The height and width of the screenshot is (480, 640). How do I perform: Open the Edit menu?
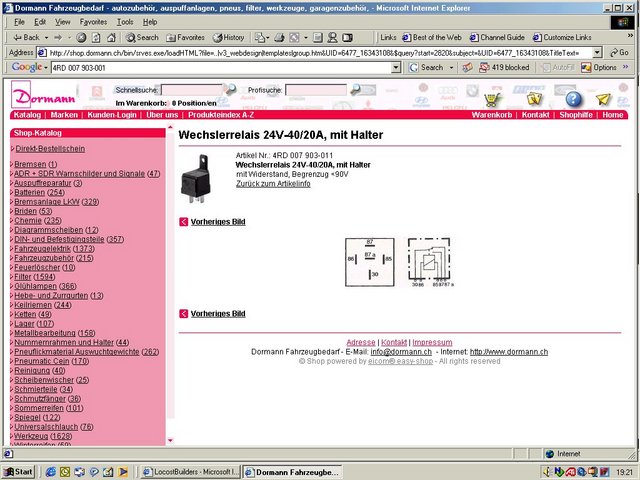[40, 22]
